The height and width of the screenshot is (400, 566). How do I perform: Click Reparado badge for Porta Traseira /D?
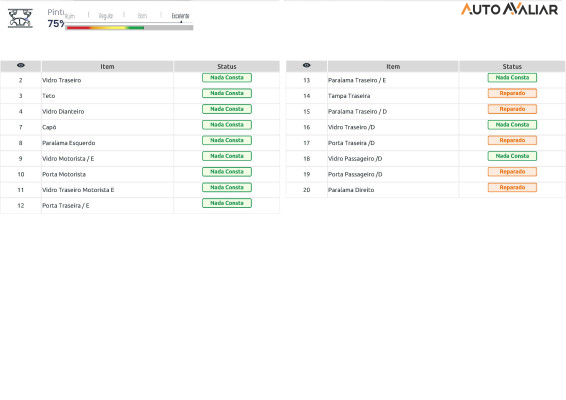coord(512,140)
